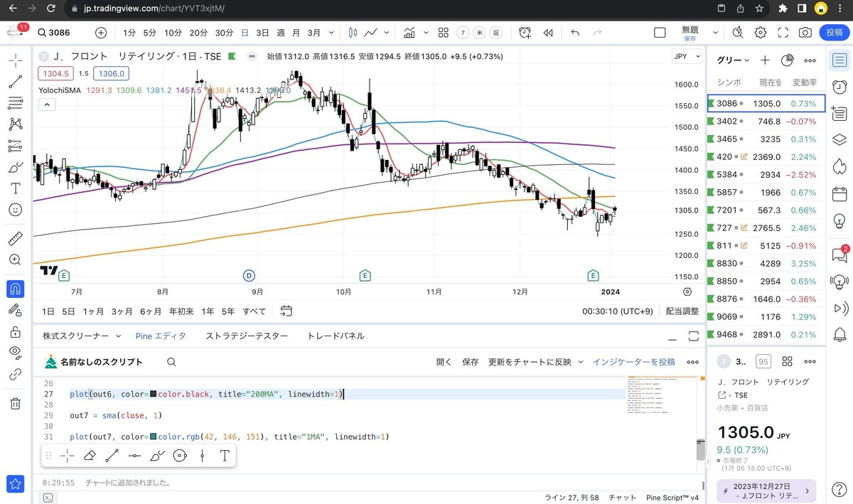Click the Pine editor vertical scrollbar
The image size is (853, 504).
point(699,451)
